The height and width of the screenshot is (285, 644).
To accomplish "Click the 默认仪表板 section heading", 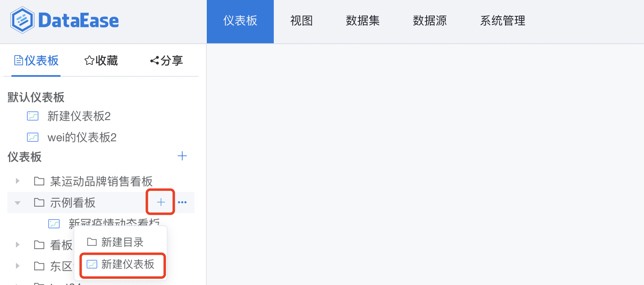I will tap(36, 97).
